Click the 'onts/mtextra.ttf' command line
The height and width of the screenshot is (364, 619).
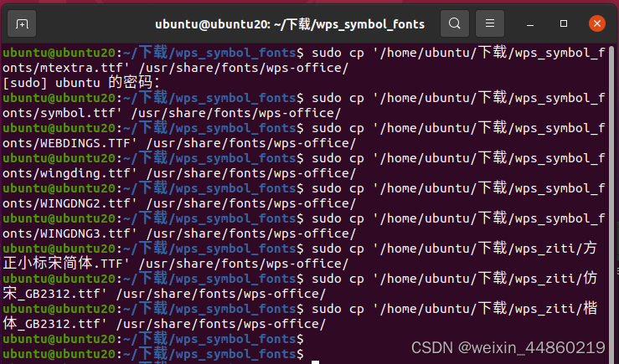[x=175, y=68]
